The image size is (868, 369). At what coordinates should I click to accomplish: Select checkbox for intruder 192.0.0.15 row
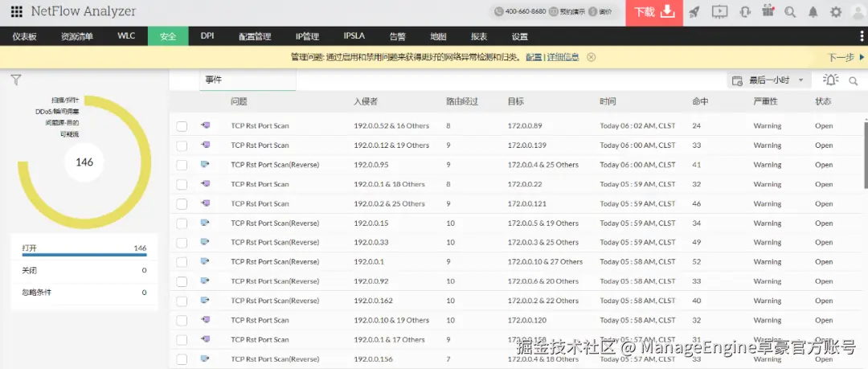point(182,223)
